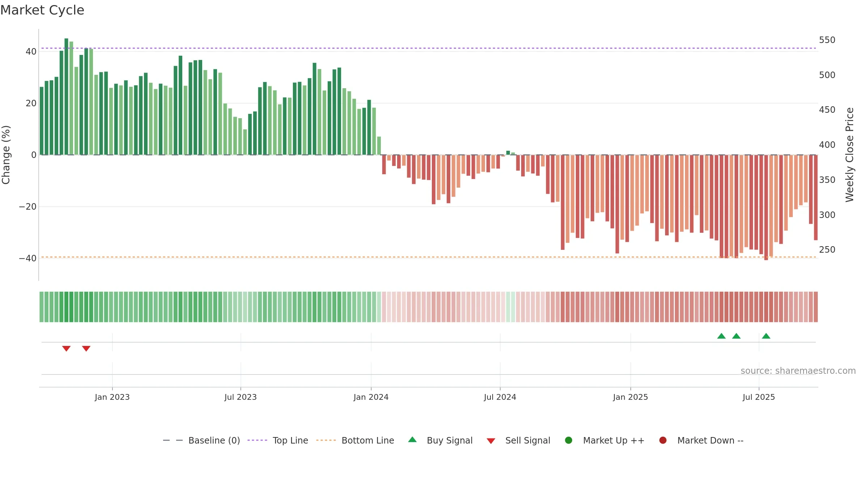The width and height of the screenshot is (868, 488).
Task: Toggle the Market Up ++ legend entry
Action: [605, 440]
